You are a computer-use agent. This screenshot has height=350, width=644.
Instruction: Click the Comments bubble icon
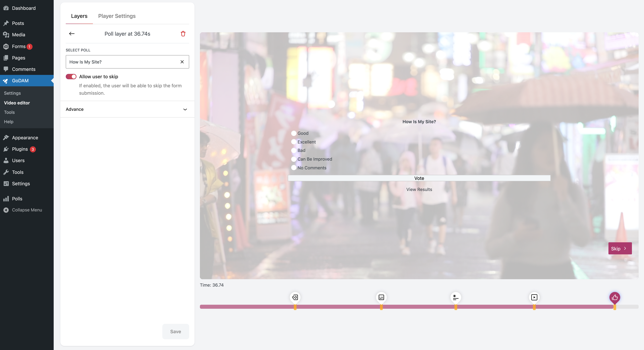[x=6, y=69]
